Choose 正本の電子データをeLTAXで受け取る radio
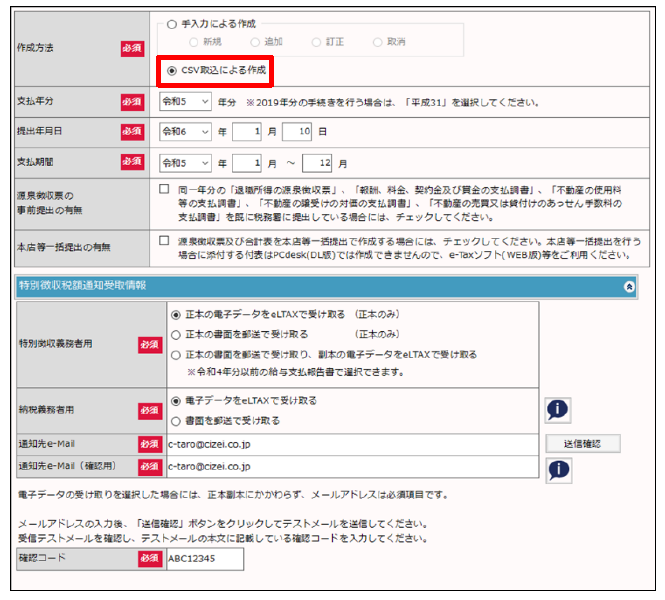The height and width of the screenshot is (600, 665). 176,315
